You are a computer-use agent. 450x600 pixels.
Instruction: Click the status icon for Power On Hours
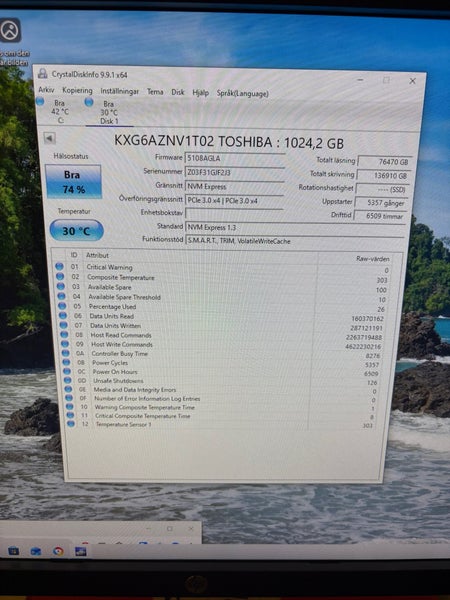pos(67,371)
